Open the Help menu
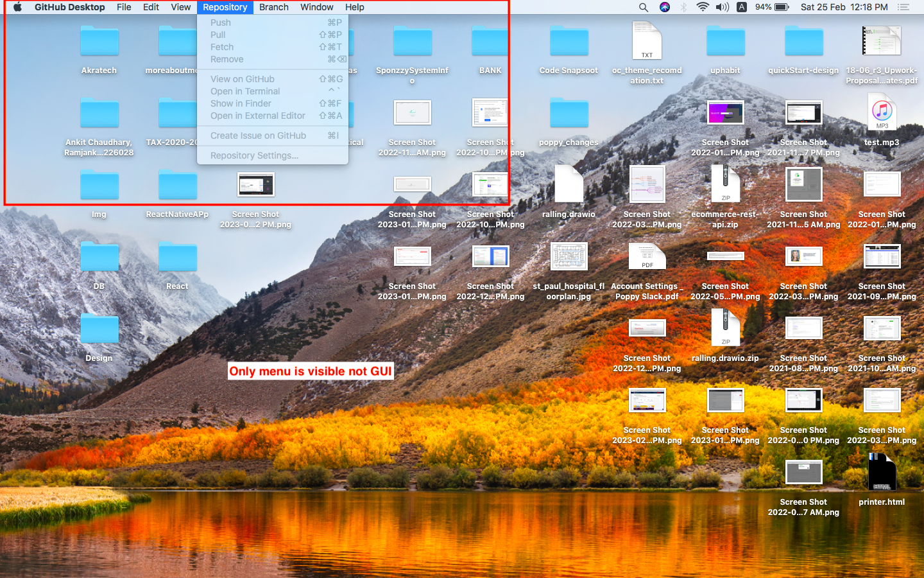This screenshot has width=924, height=578. pyautogui.click(x=355, y=7)
